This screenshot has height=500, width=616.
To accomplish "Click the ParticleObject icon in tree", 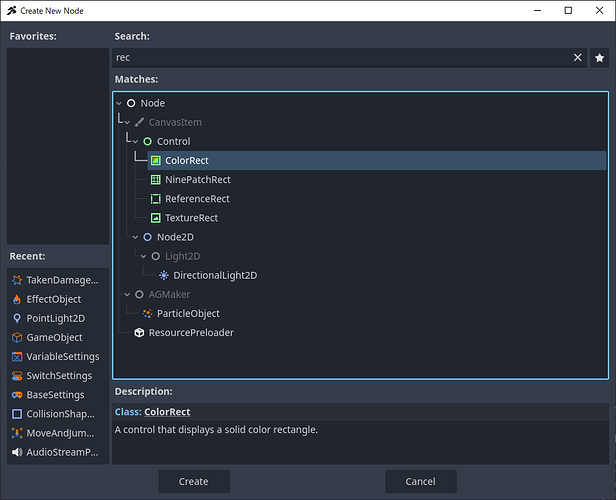I will click(x=147, y=313).
